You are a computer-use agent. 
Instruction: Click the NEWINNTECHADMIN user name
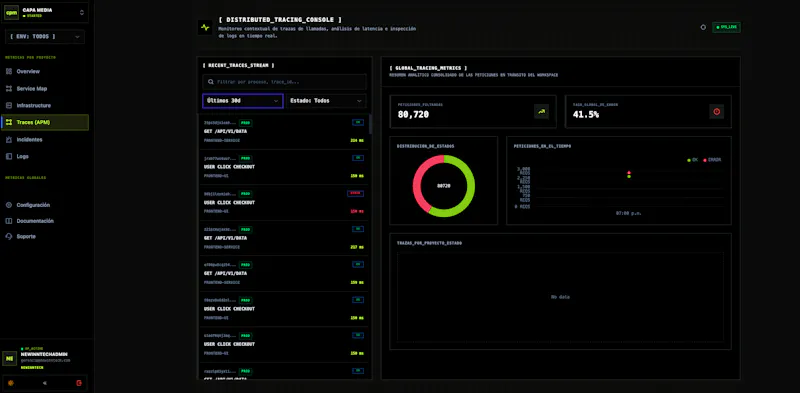44,354
